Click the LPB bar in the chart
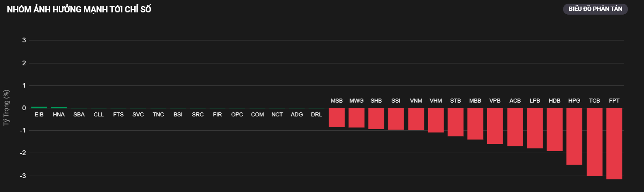 [x=535, y=128]
